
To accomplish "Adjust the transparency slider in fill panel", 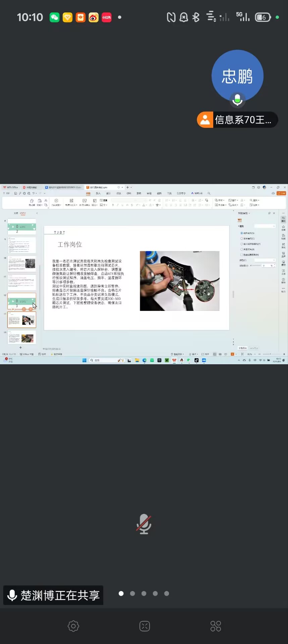I will [x=256, y=266].
